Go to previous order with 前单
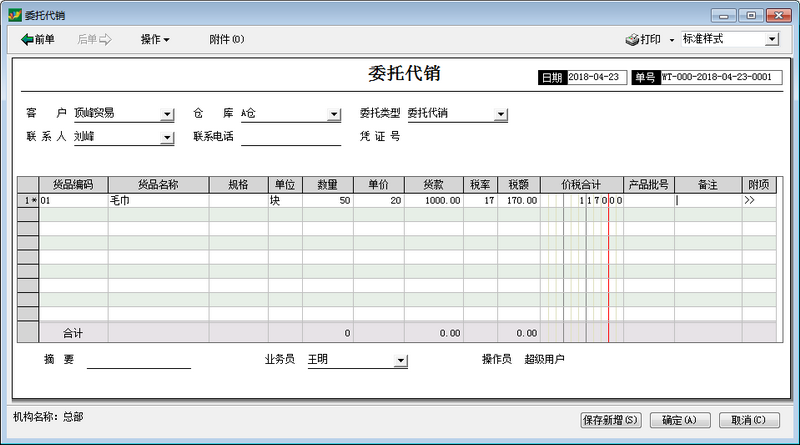The width and height of the screenshot is (800, 445). [38, 39]
